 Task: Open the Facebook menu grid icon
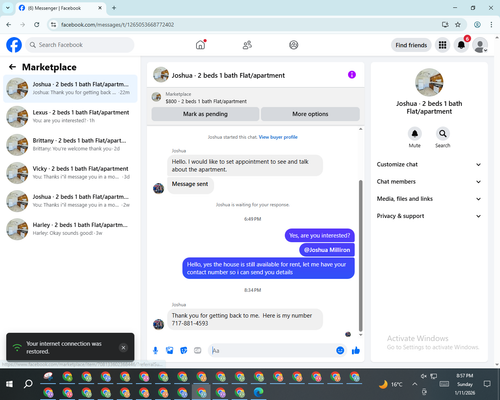442,45
